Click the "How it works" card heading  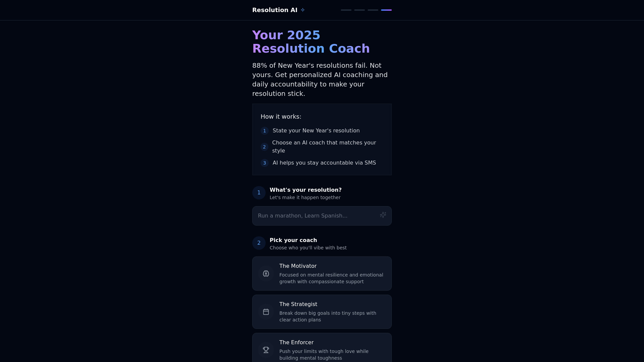click(x=281, y=116)
